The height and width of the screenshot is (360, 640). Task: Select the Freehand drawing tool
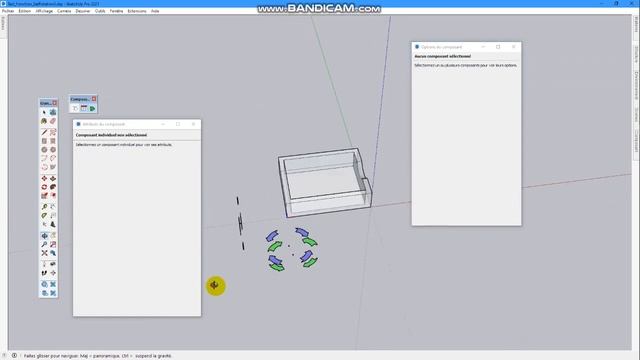pyautogui.click(x=53, y=132)
